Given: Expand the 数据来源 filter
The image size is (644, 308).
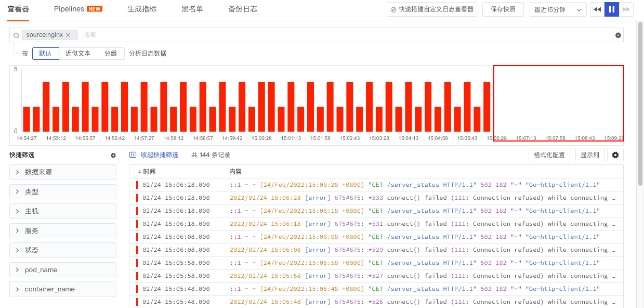Looking at the screenshot, I should [63, 172].
